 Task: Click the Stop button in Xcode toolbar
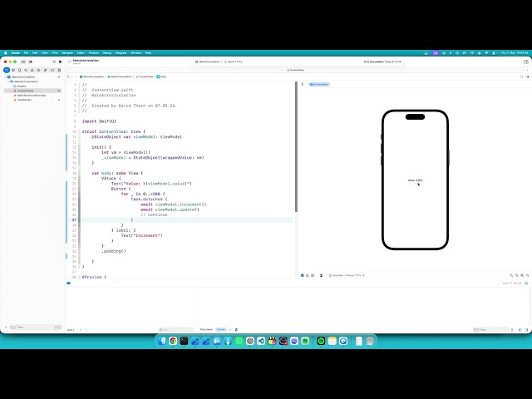coord(54,62)
